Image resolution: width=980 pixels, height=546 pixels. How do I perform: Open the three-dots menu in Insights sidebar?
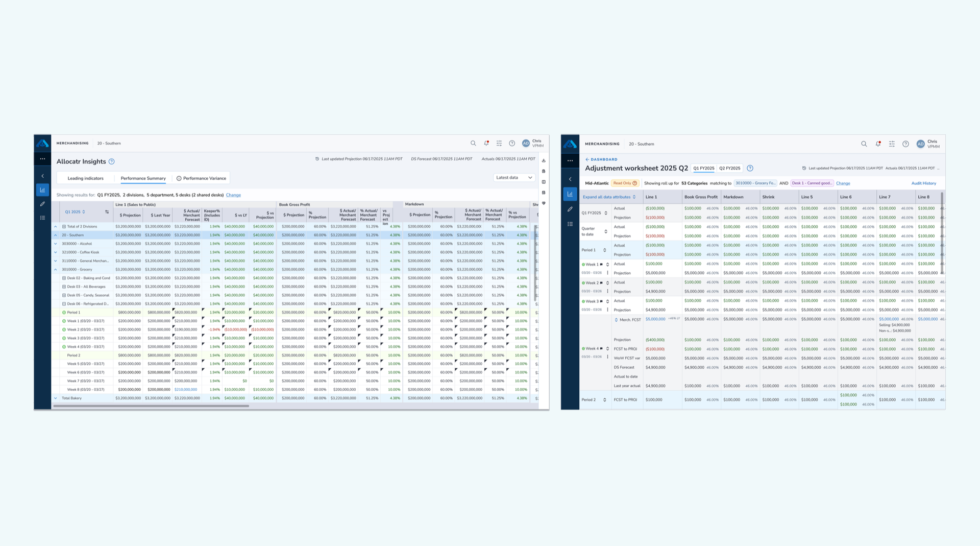tap(42, 159)
